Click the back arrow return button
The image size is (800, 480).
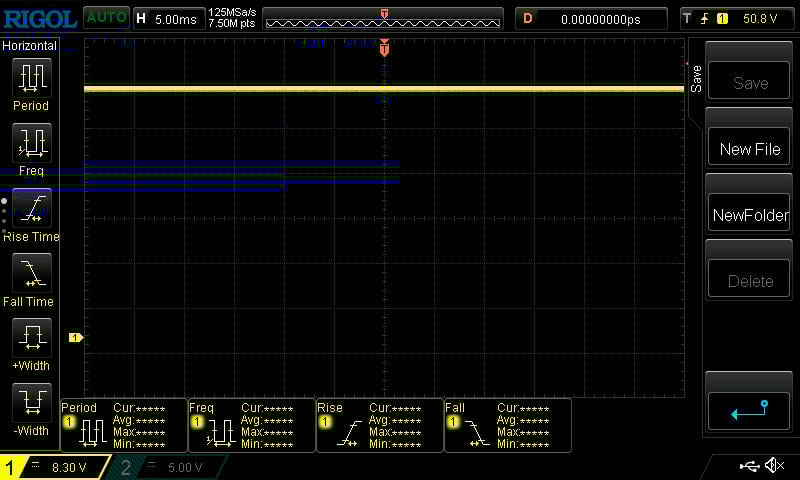click(x=749, y=411)
